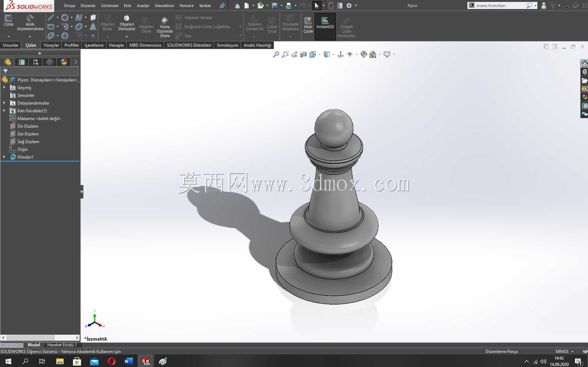
Task: Switch to the Hareket Etüdü 1 tab
Action: (x=62, y=345)
